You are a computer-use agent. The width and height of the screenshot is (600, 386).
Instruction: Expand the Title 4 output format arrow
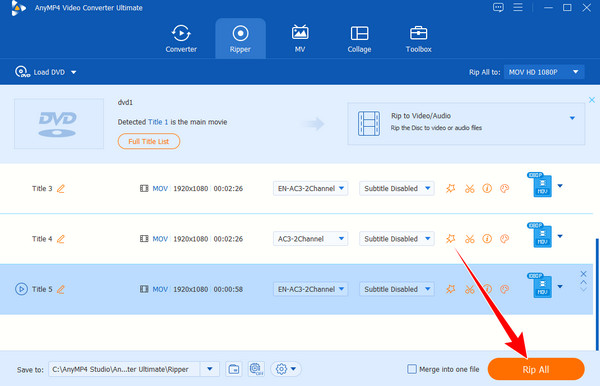pos(560,236)
